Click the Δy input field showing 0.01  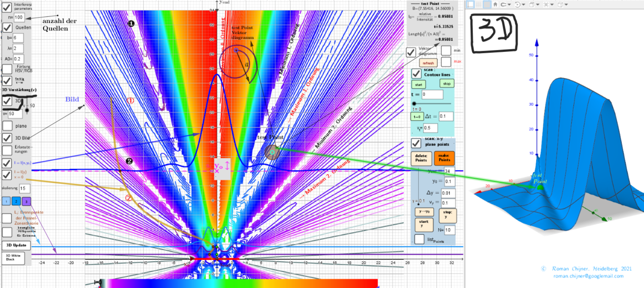tap(448, 193)
